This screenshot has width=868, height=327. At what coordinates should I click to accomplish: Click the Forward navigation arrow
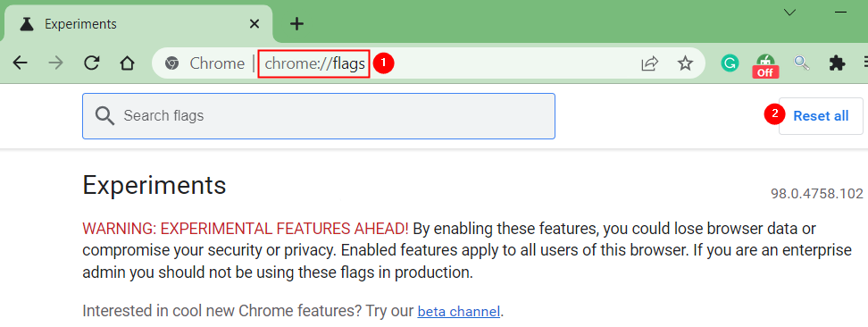point(55,63)
